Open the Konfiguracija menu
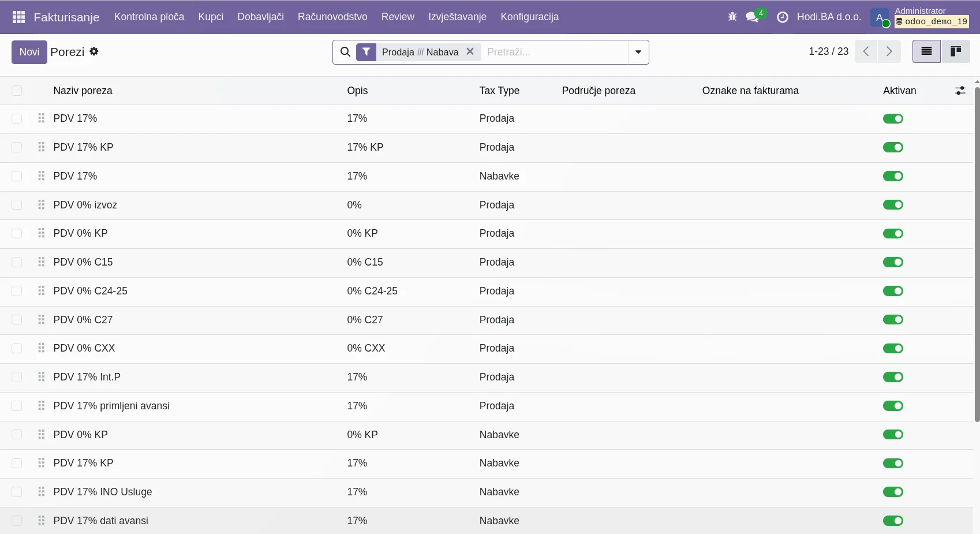 pyautogui.click(x=529, y=17)
